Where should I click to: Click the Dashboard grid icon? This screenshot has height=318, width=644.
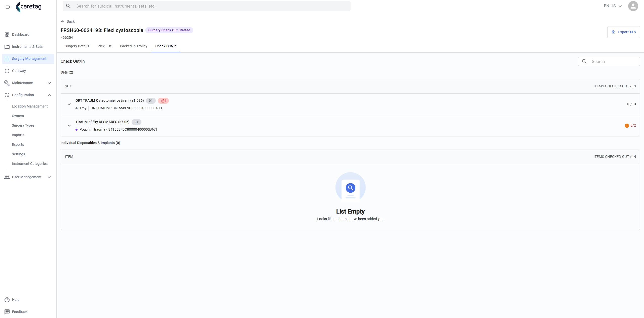tap(7, 35)
